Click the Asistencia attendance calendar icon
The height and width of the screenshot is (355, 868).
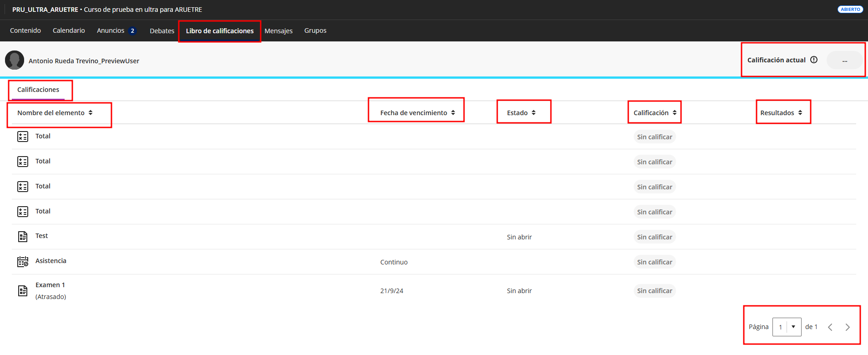(x=23, y=262)
